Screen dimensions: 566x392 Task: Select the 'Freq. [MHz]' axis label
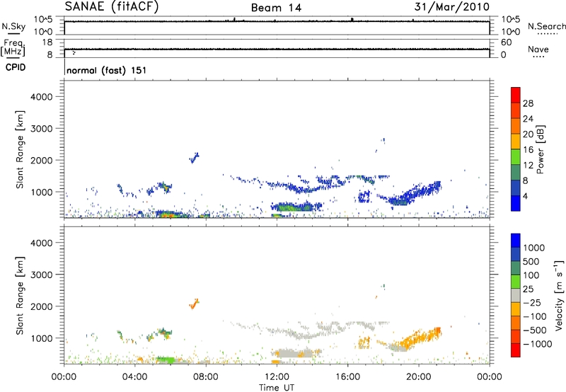[13, 47]
